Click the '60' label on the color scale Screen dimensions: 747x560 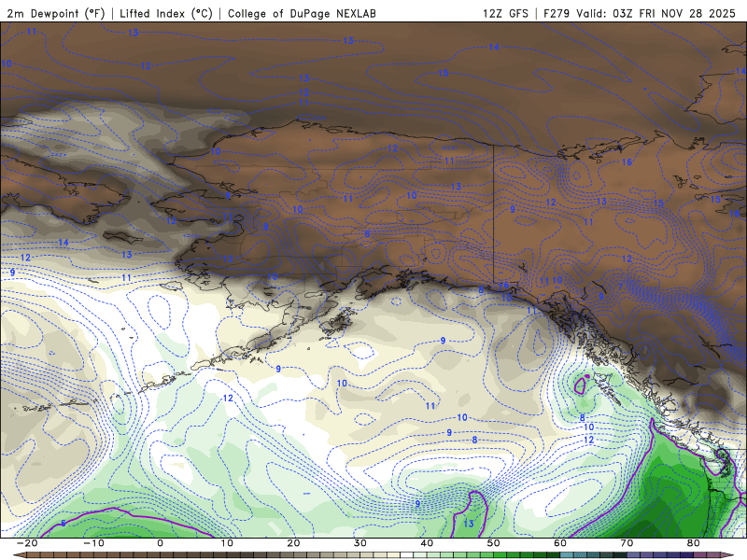point(560,543)
